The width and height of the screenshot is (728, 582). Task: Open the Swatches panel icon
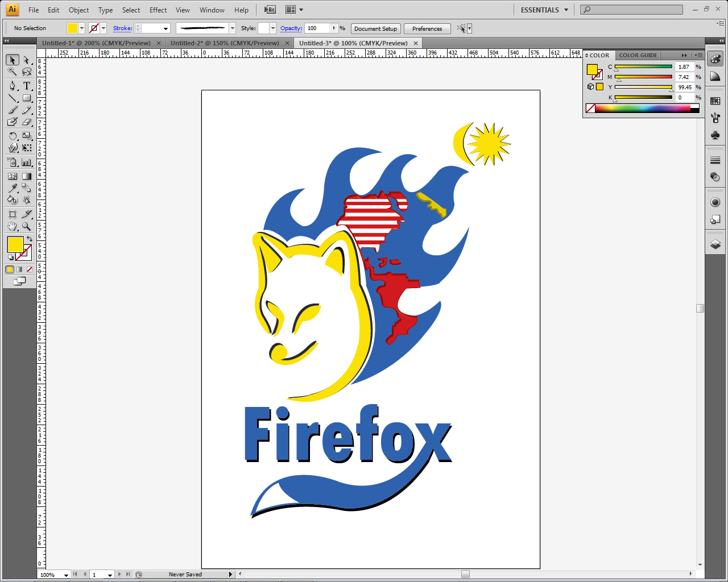click(x=715, y=99)
